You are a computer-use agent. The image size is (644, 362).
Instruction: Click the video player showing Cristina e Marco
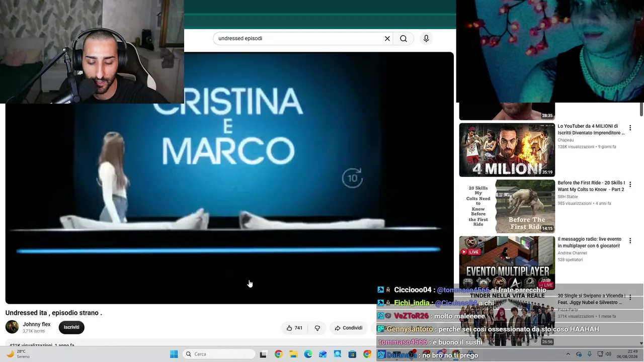pos(229,178)
